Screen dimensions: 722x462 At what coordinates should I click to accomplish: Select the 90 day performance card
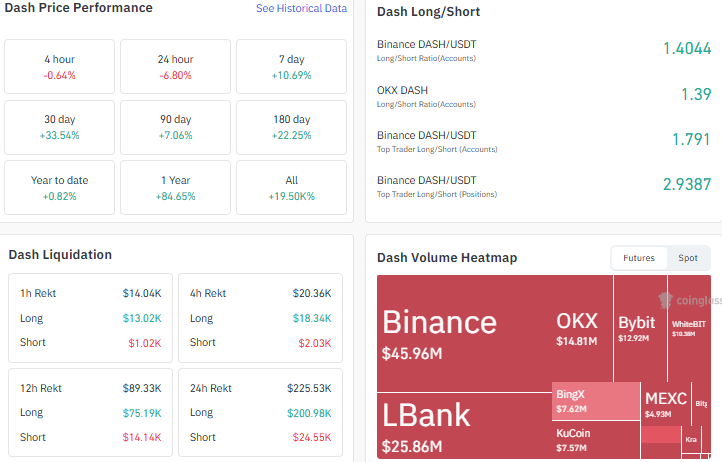pos(175,127)
